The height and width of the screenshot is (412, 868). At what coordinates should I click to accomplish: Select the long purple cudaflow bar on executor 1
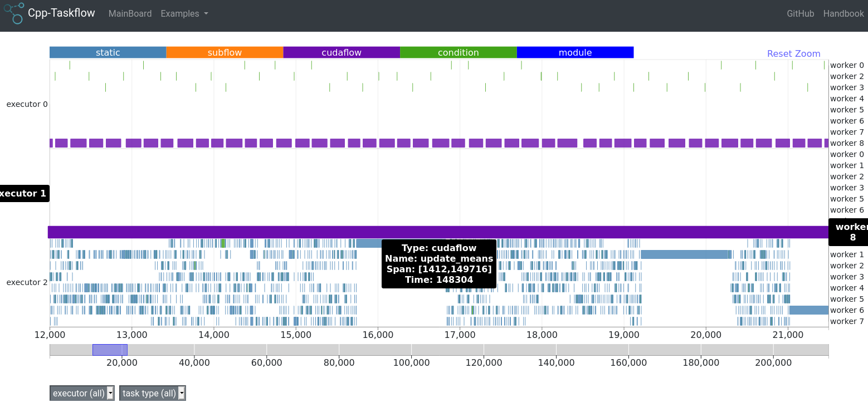[438, 232]
